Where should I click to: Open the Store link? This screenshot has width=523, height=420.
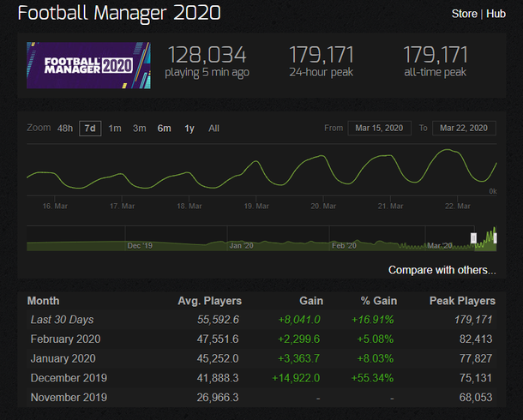(465, 14)
